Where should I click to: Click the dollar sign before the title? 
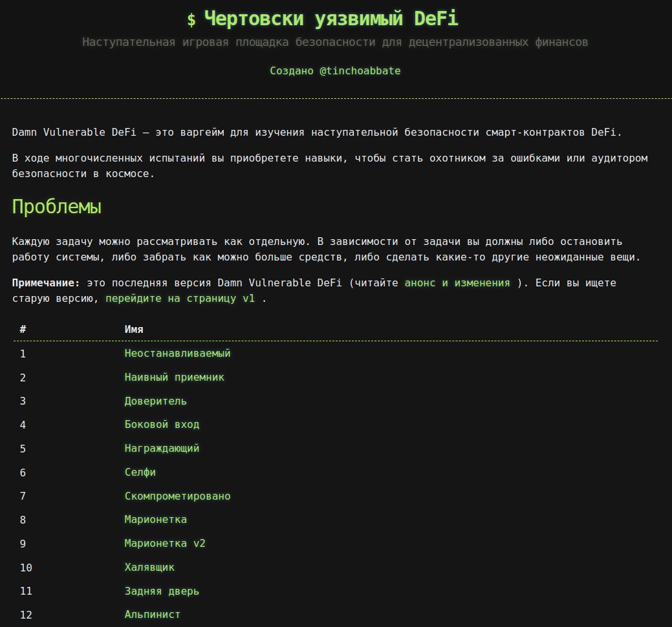click(191, 21)
